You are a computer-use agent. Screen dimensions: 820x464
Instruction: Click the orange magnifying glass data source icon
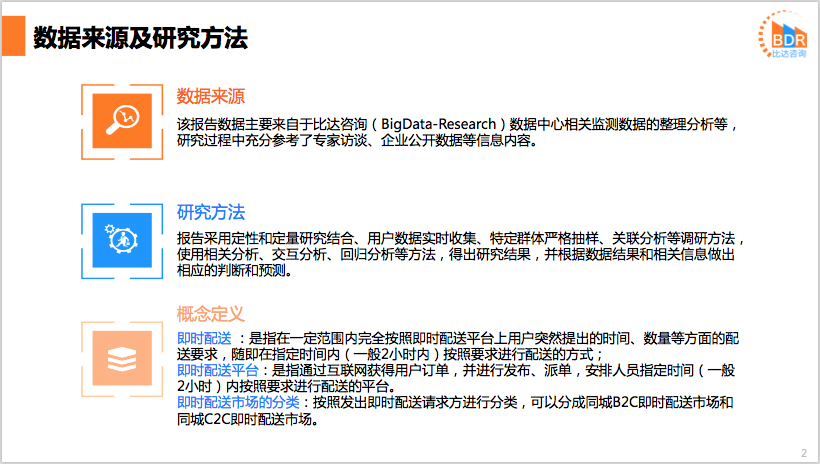point(122,121)
